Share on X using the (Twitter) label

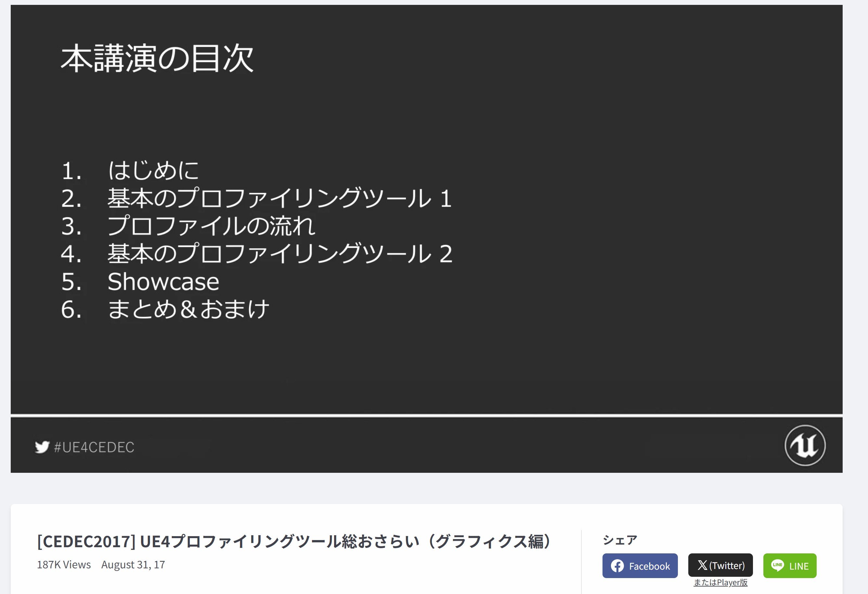coord(727,566)
